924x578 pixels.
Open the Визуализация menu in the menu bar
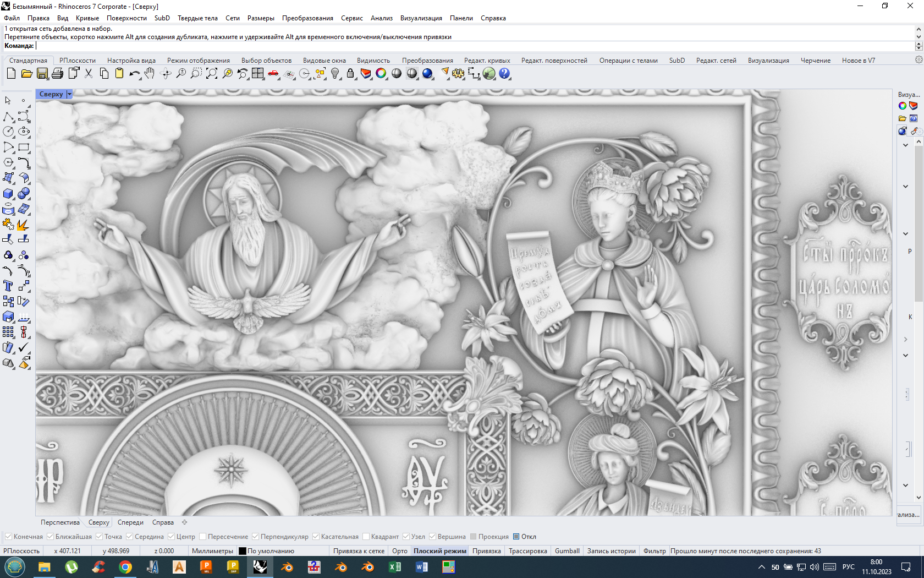pos(421,18)
